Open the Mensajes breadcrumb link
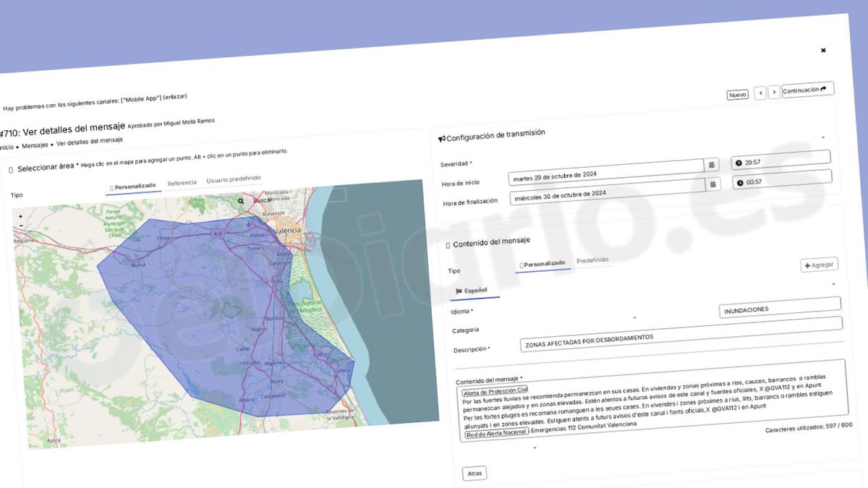Viewport: 868px width, 488px height. pyautogui.click(x=35, y=145)
